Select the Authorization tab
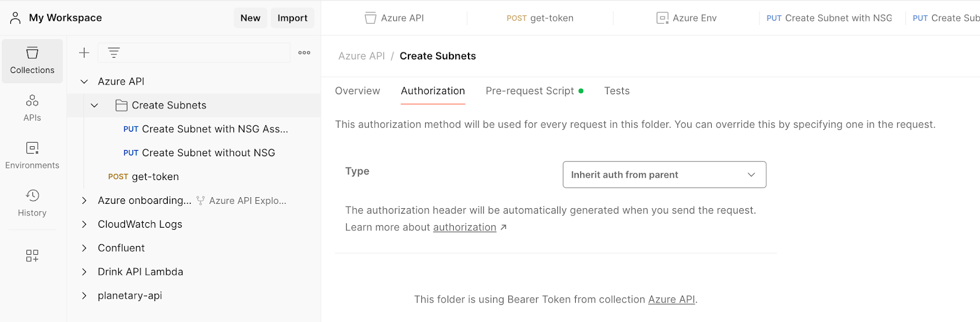Screen dimensions: 980x322 point(433,91)
